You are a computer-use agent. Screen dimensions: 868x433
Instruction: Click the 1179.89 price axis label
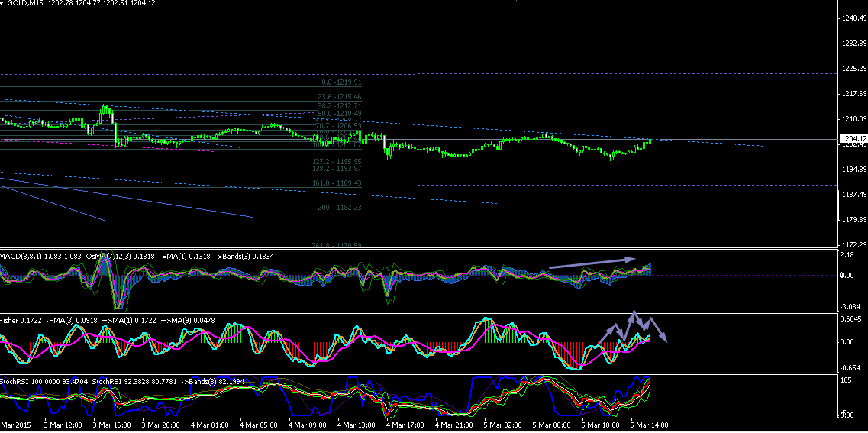coord(853,220)
